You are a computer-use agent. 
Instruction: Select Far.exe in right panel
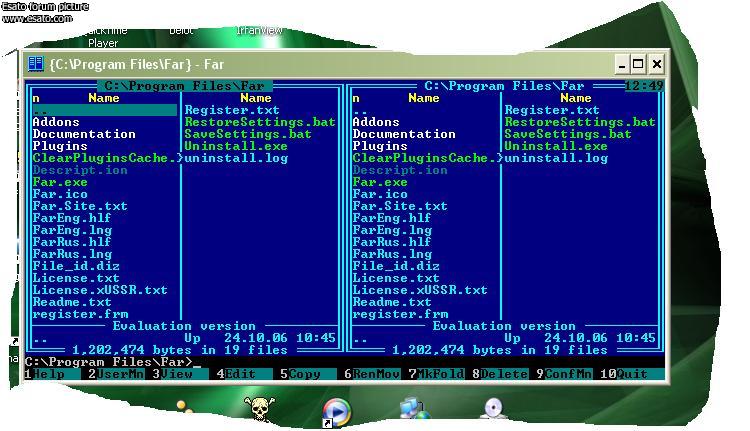pos(380,182)
